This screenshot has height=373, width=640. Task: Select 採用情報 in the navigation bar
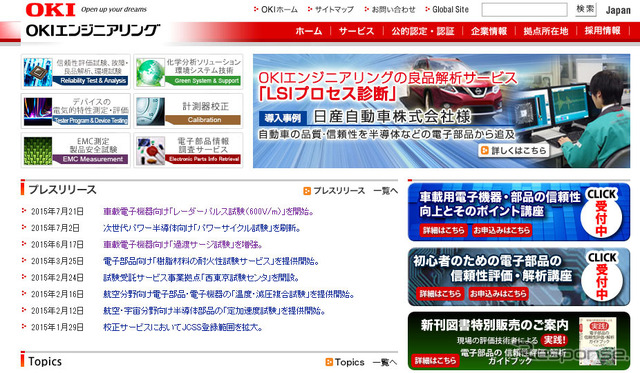[x=602, y=31]
